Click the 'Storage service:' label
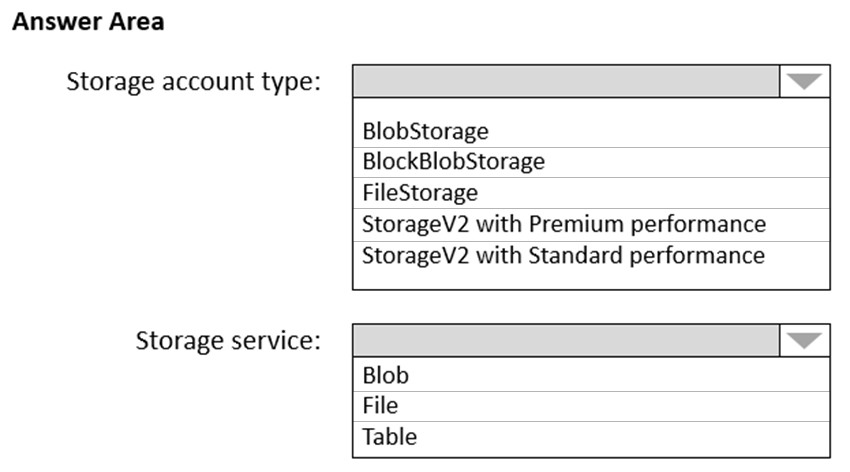The width and height of the screenshot is (850, 472). 228,341
